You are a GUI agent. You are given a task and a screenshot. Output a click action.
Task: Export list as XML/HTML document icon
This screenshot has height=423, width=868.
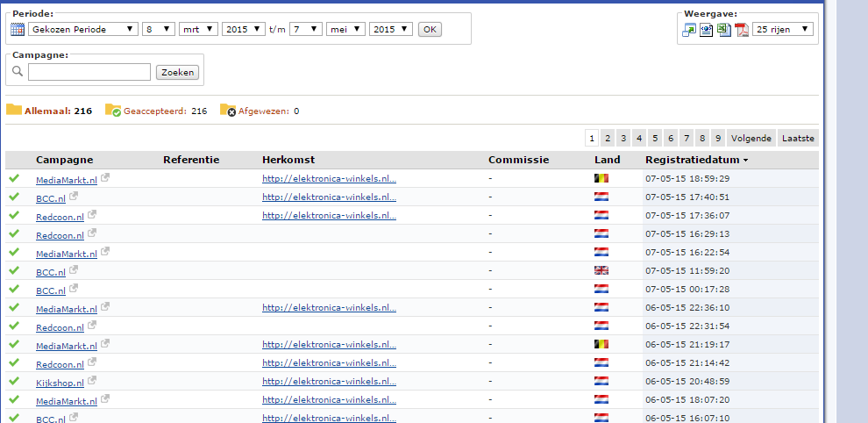[x=707, y=29]
